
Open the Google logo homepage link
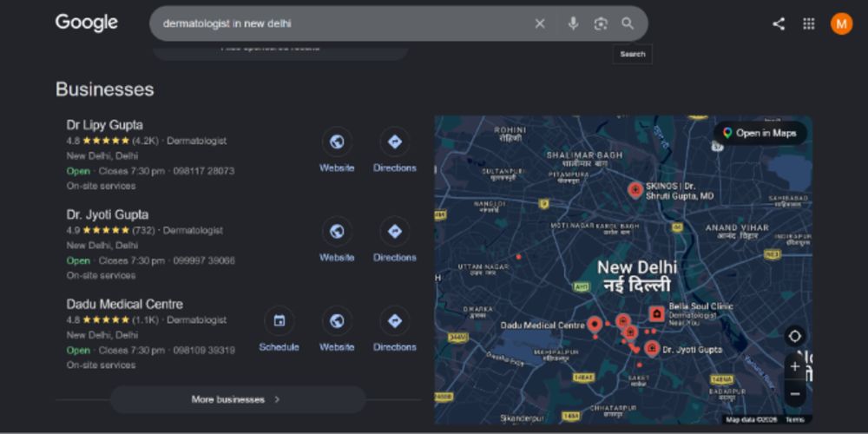[x=86, y=23]
